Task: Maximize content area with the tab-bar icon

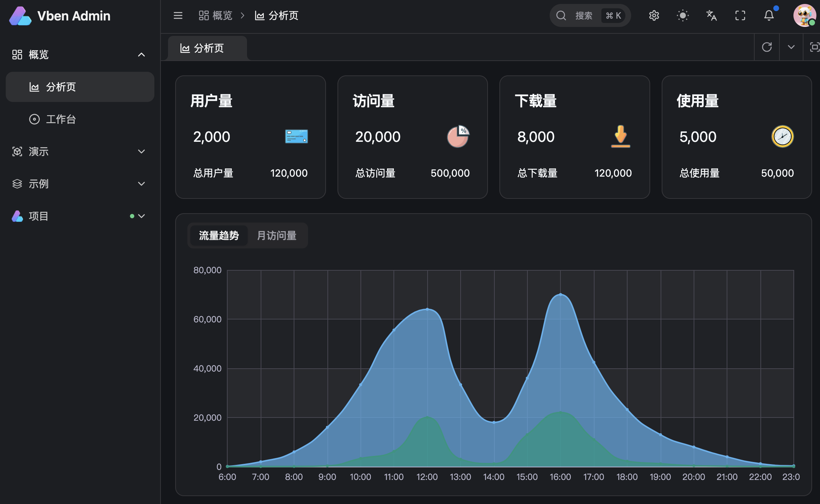Action: tap(814, 47)
